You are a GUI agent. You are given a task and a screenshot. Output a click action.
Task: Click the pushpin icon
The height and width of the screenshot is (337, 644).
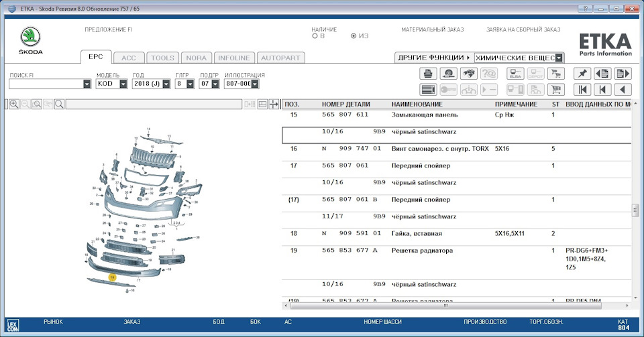coord(582,74)
